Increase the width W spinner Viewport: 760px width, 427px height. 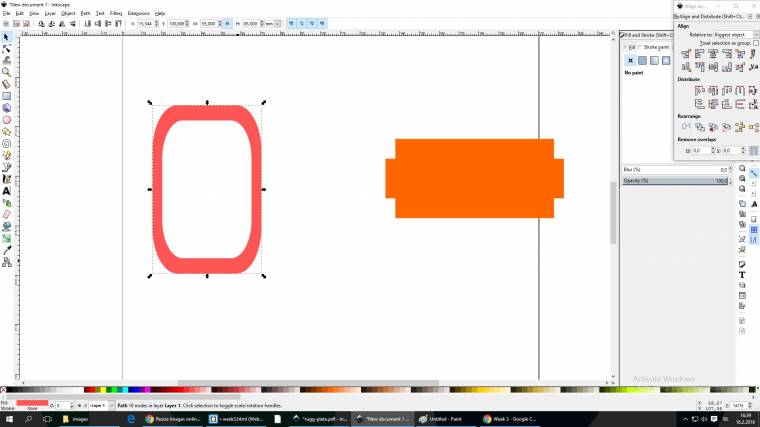tap(220, 22)
